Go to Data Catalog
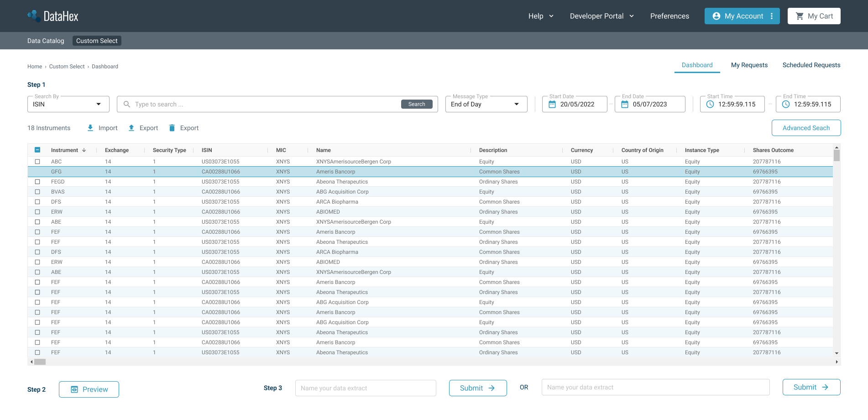This screenshot has height=420, width=868. 46,41
